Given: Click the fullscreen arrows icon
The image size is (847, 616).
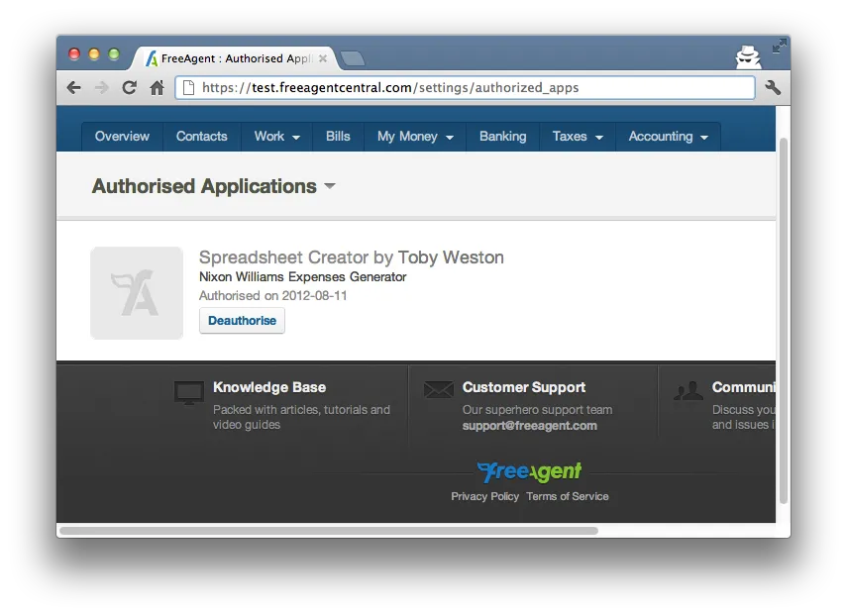Looking at the screenshot, I should tap(779, 46).
